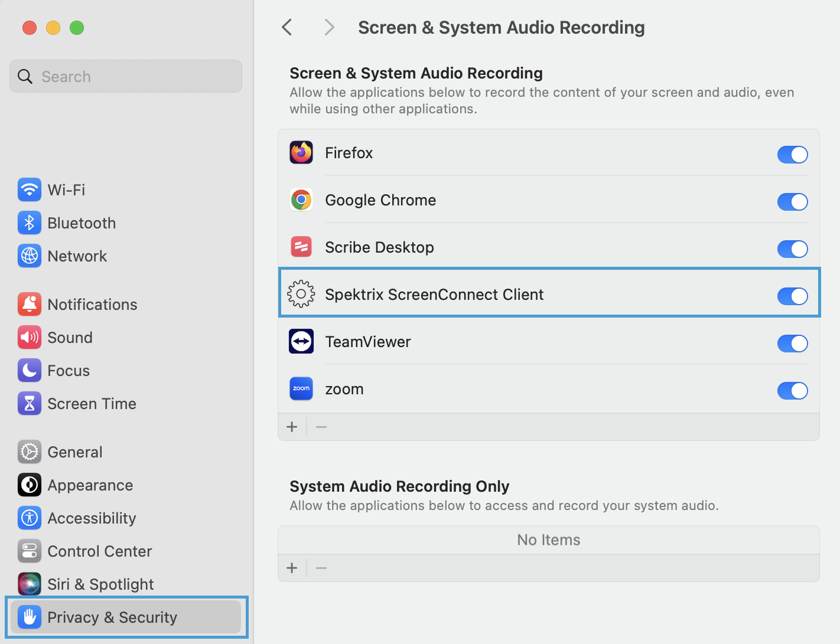Viewport: 840px width, 644px height.
Task: Select Accessibility in the sidebar
Action: tap(92, 518)
